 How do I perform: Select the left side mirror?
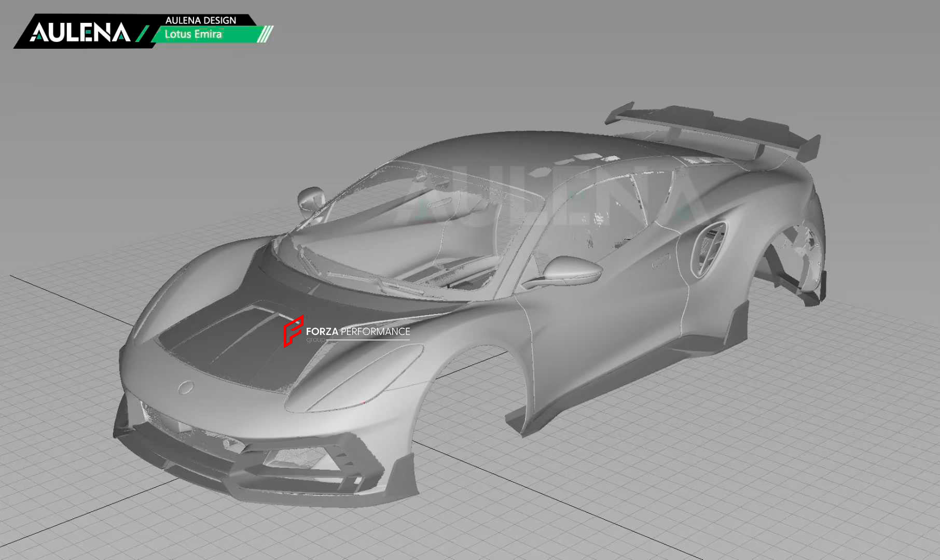coord(311,200)
